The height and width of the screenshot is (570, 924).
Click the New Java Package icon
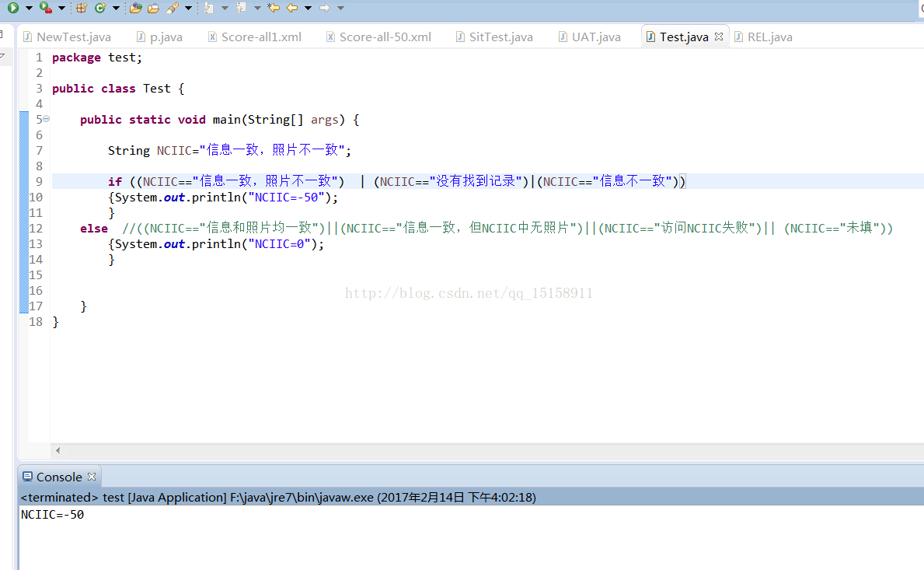pyautogui.click(x=82, y=8)
